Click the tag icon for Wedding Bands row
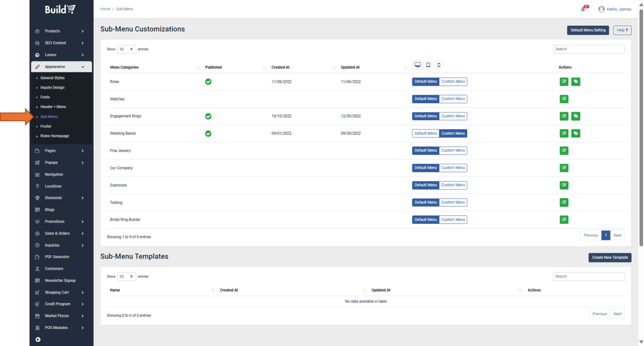Screen dimensions: 644x346 click(575, 133)
